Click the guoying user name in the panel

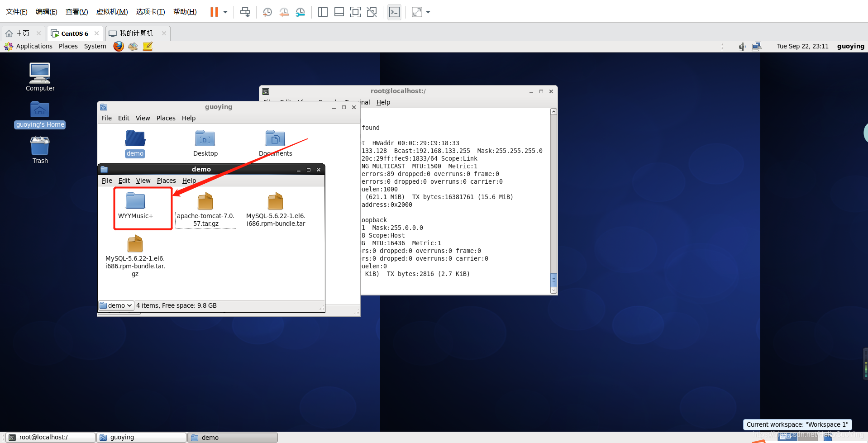pos(850,46)
